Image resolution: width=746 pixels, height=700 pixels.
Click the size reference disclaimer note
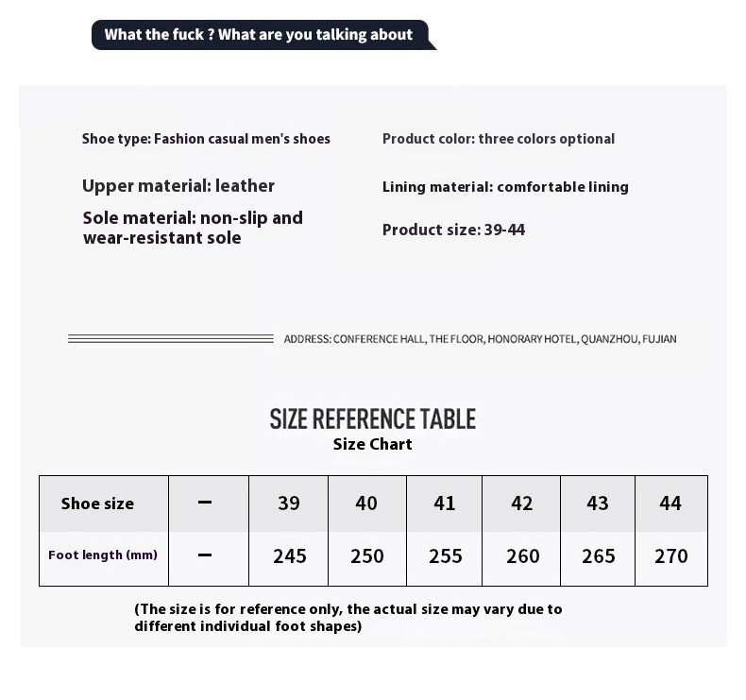(348, 618)
